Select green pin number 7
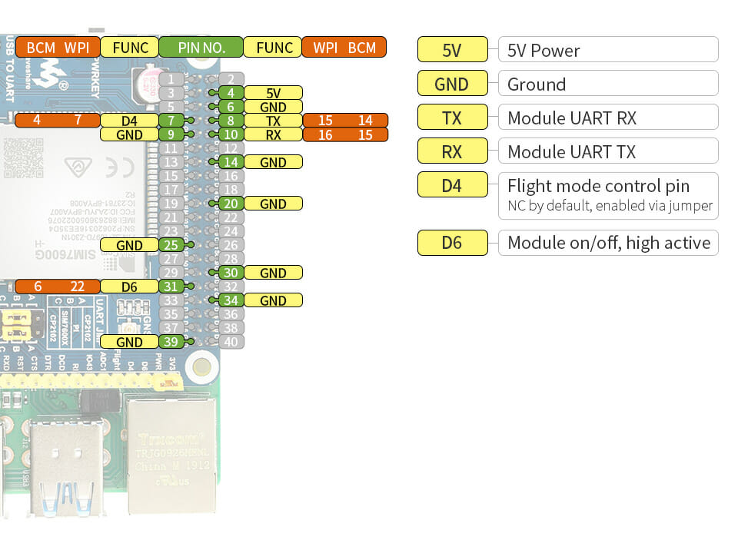The height and width of the screenshot is (560, 738). pos(171,121)
